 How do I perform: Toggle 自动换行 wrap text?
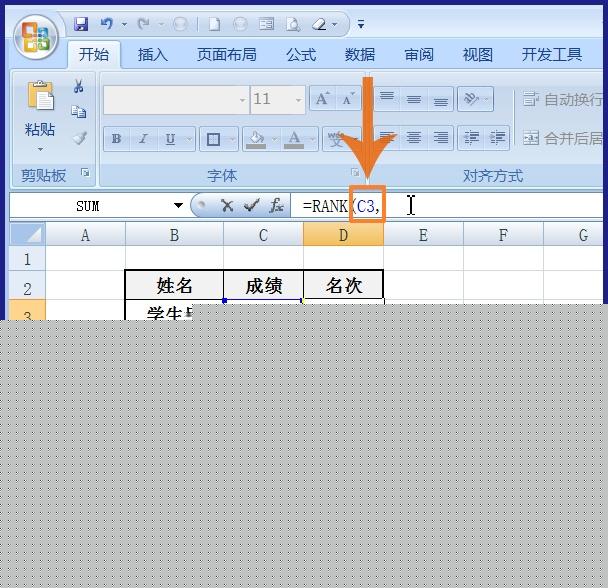point(561,100)
